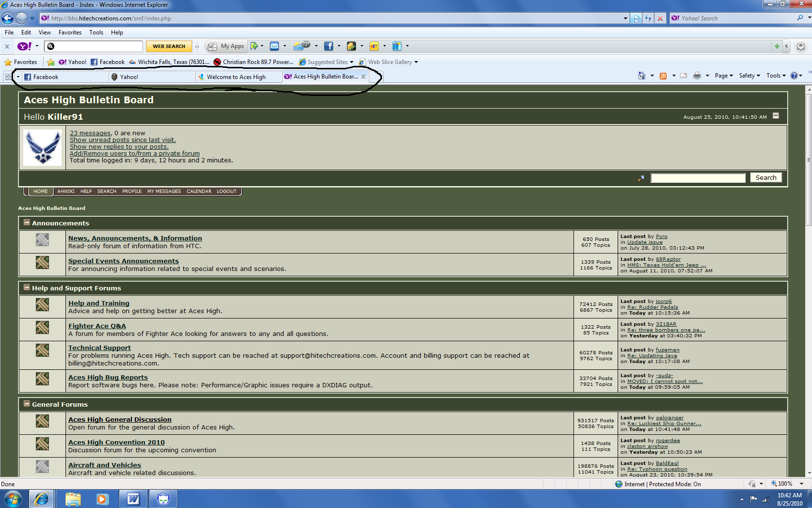812x508 pixels.
Task: Click the weather 72° icon on Yahoo toolbar
Action: (302, 46)
